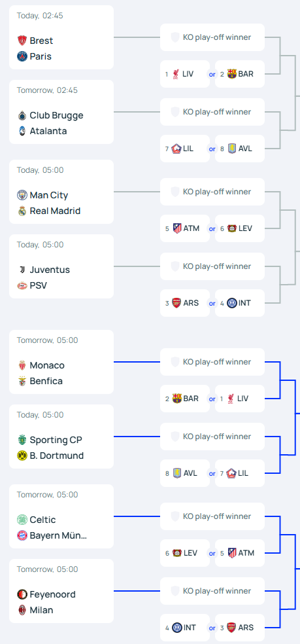300x644 pixels.
Task: Click the Juventus logo icon
Action: click(x=22, y=270)
